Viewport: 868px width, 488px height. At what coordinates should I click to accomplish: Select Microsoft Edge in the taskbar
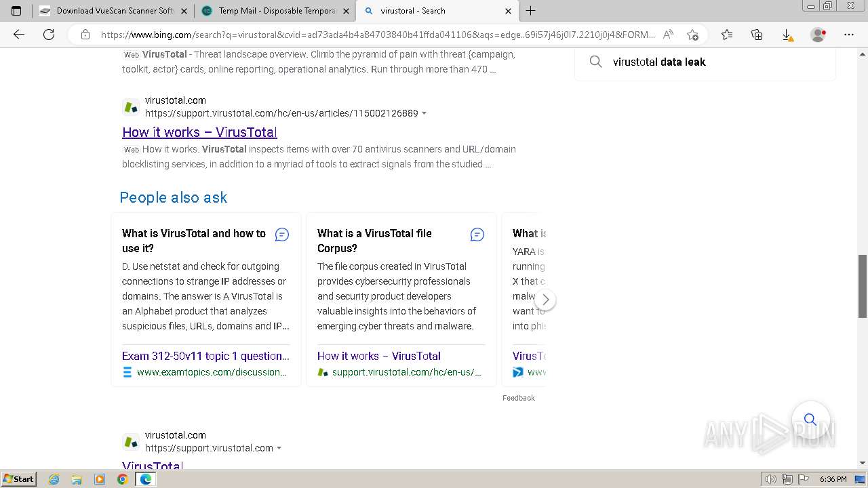[145, 479]
